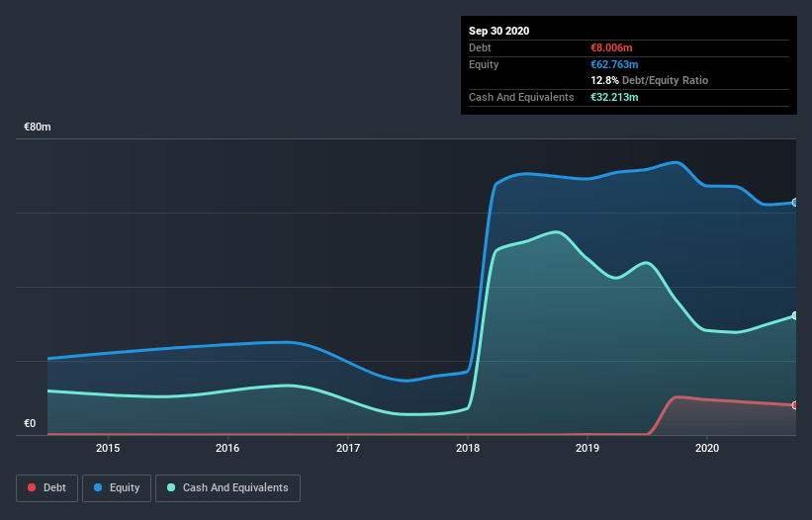Click the Cash And Equivalents endpoint marker
Screen dimensions: 812x520
tap(795, 315)
